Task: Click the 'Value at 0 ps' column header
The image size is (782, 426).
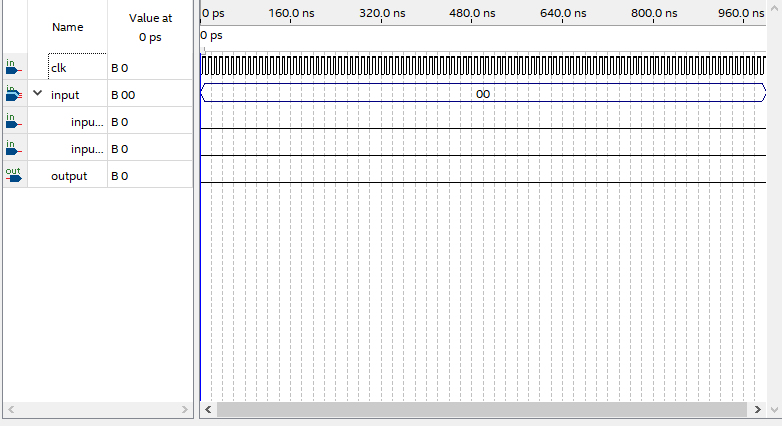Action: (x=150, y=27)
